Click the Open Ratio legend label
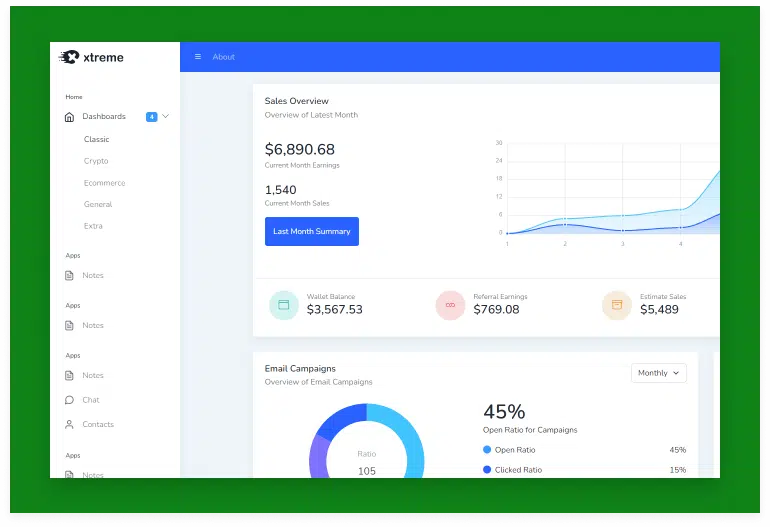This screenshot has width=770, height=527. (x=515, y=450)
